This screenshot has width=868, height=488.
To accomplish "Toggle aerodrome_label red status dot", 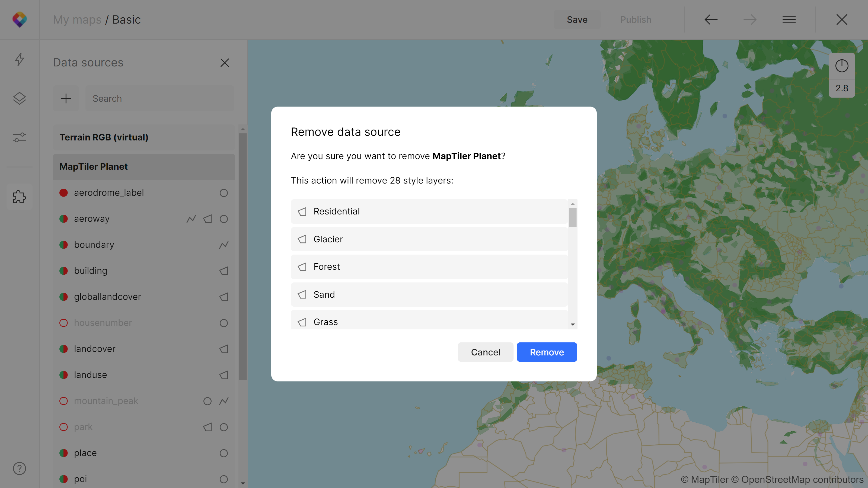I will (x=64, y=193).
